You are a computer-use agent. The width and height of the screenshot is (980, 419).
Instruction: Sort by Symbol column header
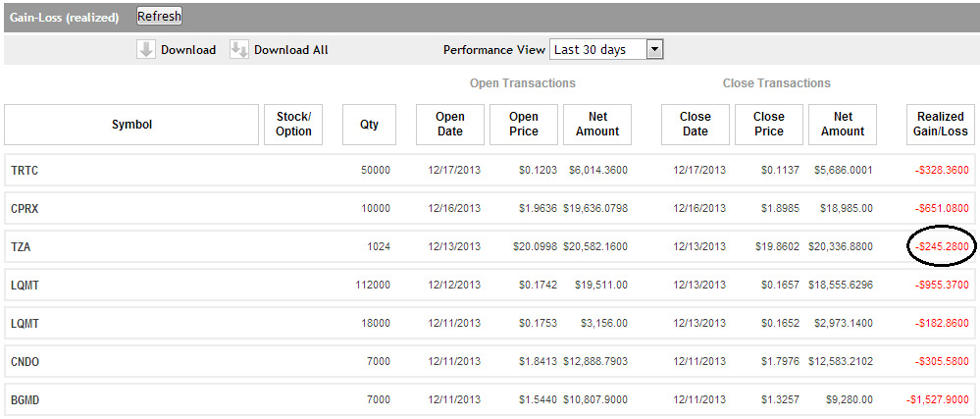click(131, 125)
